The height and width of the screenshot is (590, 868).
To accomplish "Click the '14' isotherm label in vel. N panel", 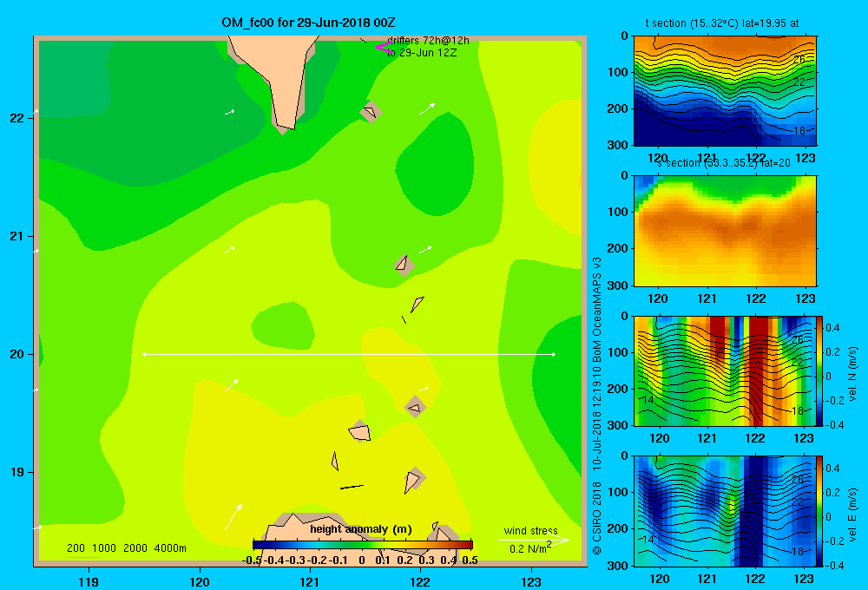I will 648,400.
